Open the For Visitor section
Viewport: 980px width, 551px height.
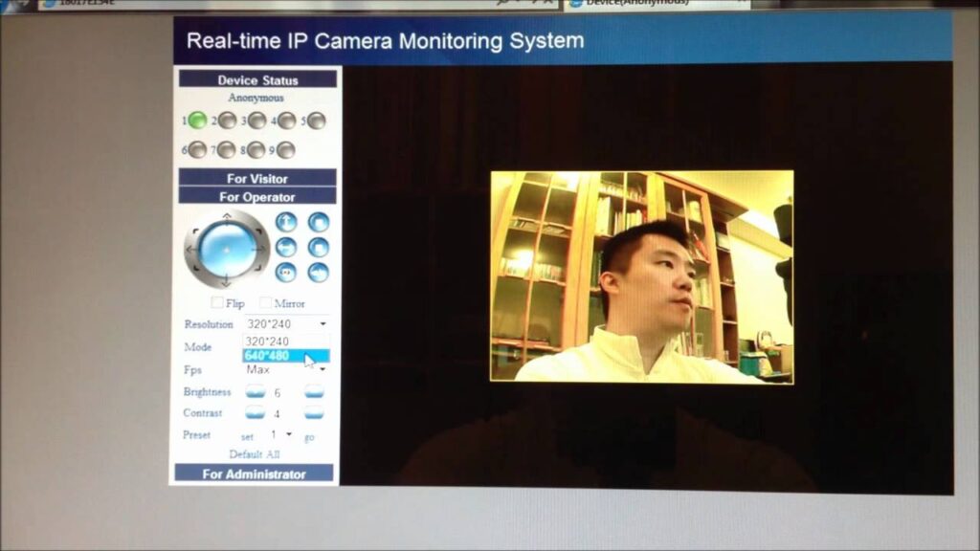pos(256,179)
